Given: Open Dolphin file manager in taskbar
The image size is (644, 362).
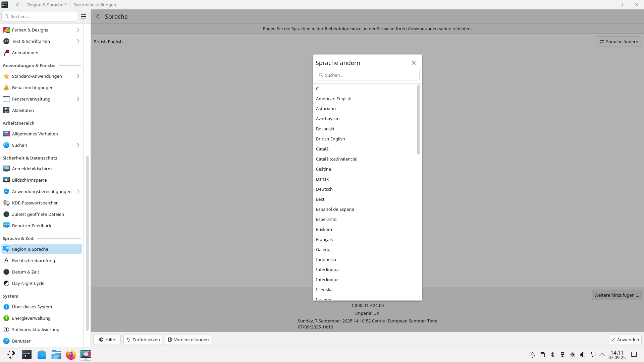Looking at the screenshot, I should 56,355.
